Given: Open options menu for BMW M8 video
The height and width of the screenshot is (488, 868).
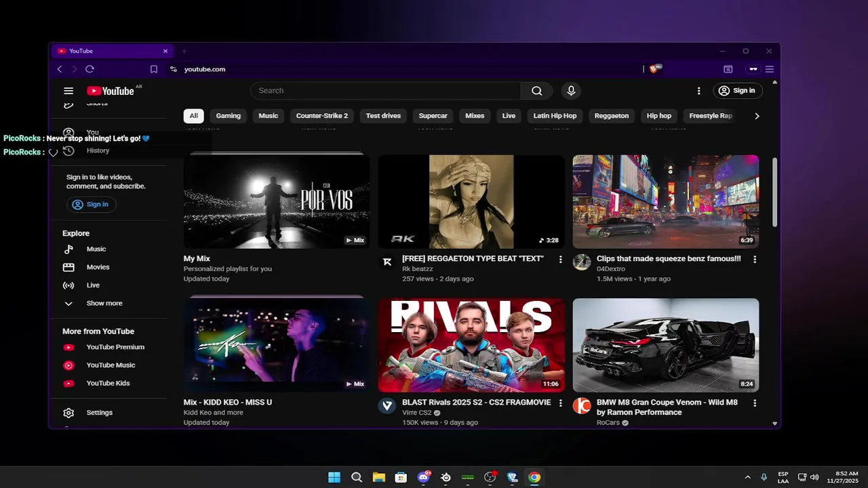Looking at the screenshot, I should click(755, 403).
